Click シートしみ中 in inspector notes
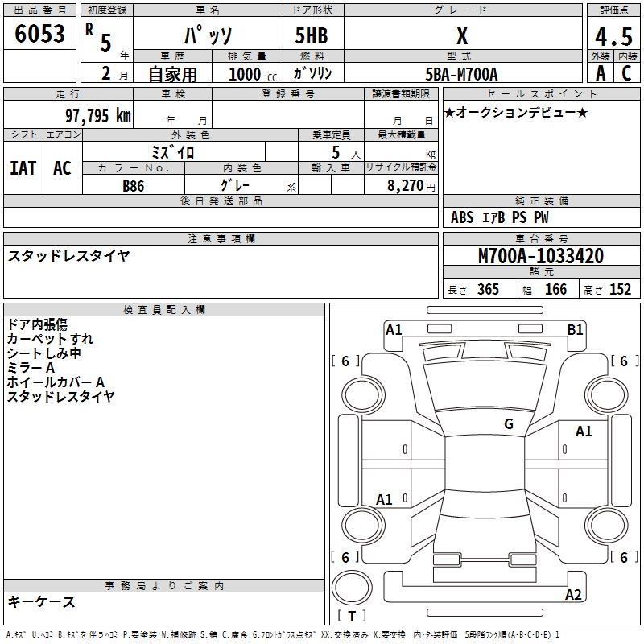 point(44,353)
